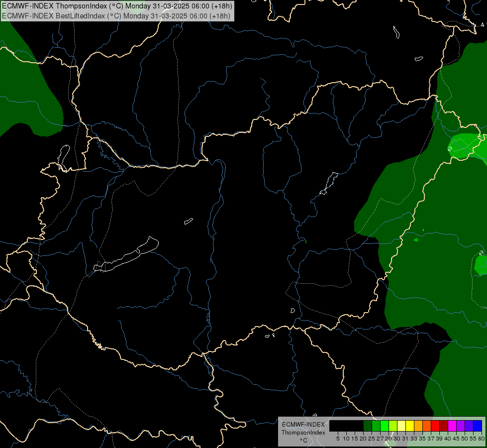This screenshot has height=448, width=487.
Task: Click the purple 45-50 legend swatch
Action: (461, 426)
